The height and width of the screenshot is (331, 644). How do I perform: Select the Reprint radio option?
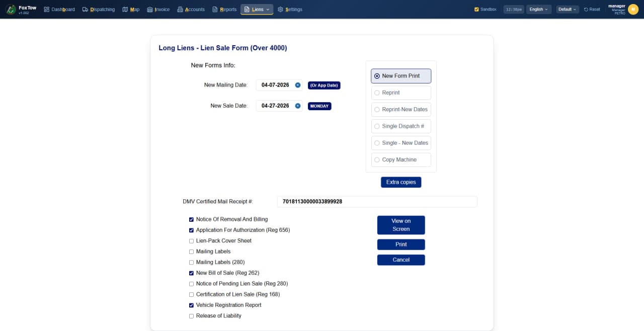tap(377, 93)
